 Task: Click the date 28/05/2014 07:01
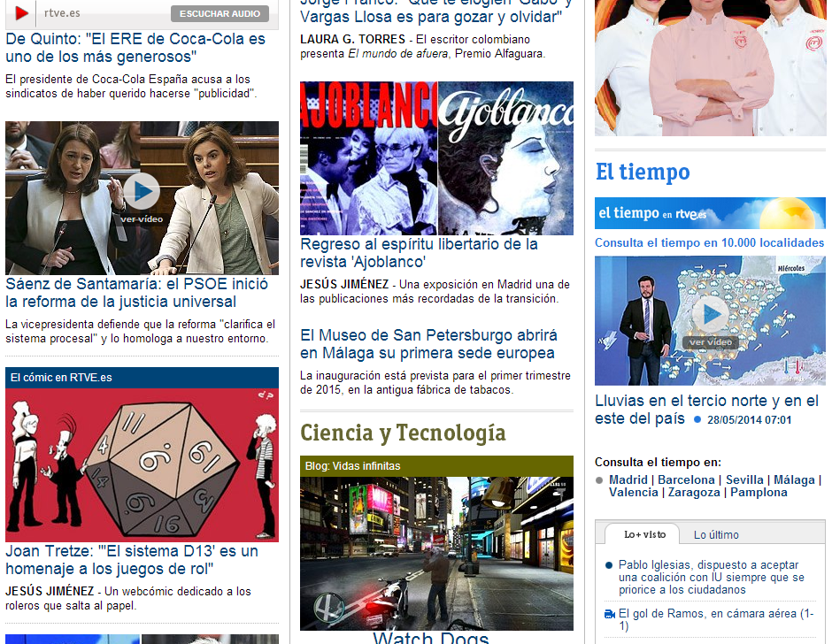749,419
